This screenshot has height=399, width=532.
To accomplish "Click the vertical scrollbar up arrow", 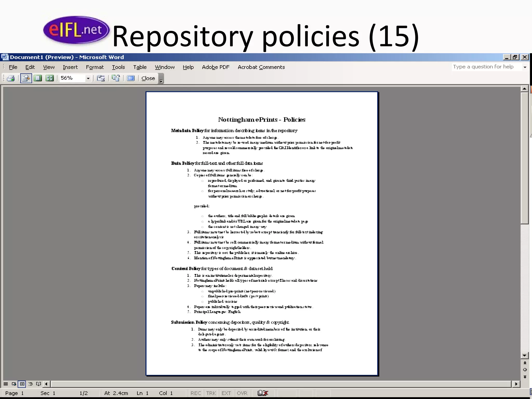I will 524,89.
